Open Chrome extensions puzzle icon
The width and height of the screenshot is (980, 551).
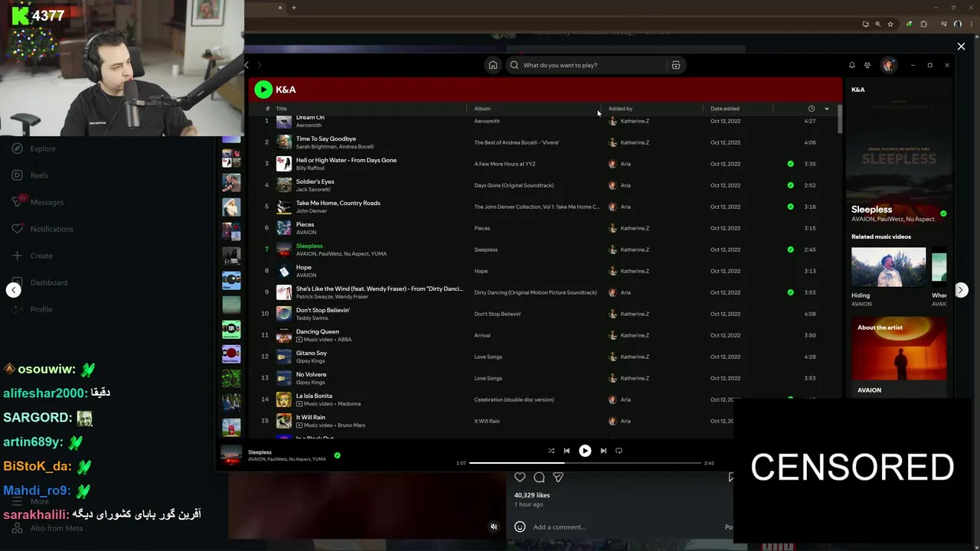[x=924, y=24]
